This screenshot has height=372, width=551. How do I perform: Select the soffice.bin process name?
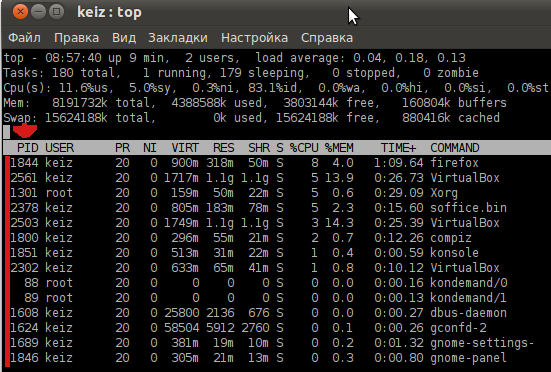[468, 208]
